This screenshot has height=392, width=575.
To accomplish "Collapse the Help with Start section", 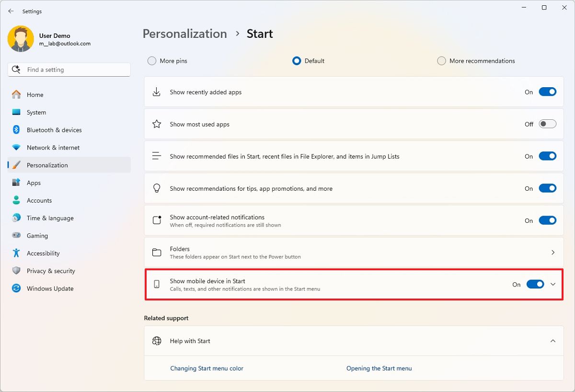I will (x=553, y=341).
